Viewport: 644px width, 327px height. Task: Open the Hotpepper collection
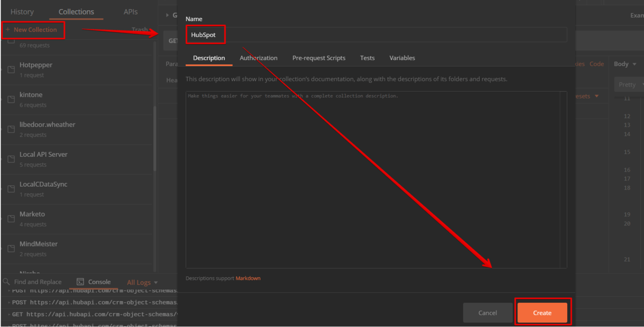pos(36,65)
